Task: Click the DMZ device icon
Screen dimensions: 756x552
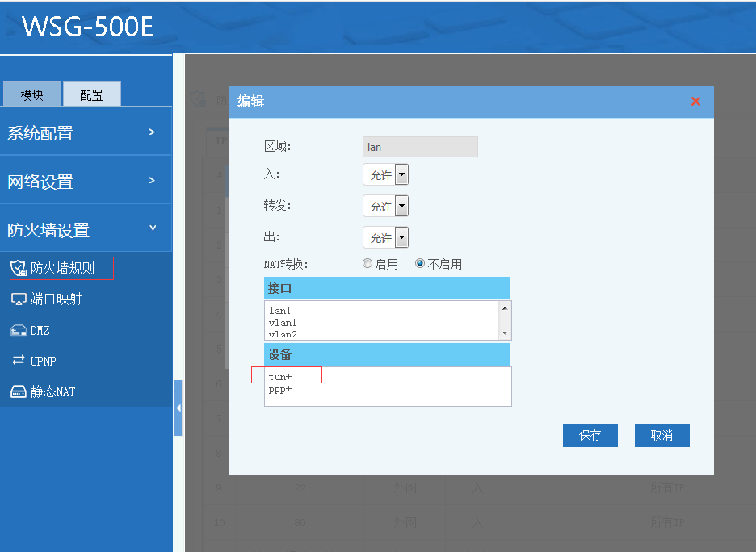Action: click(x=18, y=330)
